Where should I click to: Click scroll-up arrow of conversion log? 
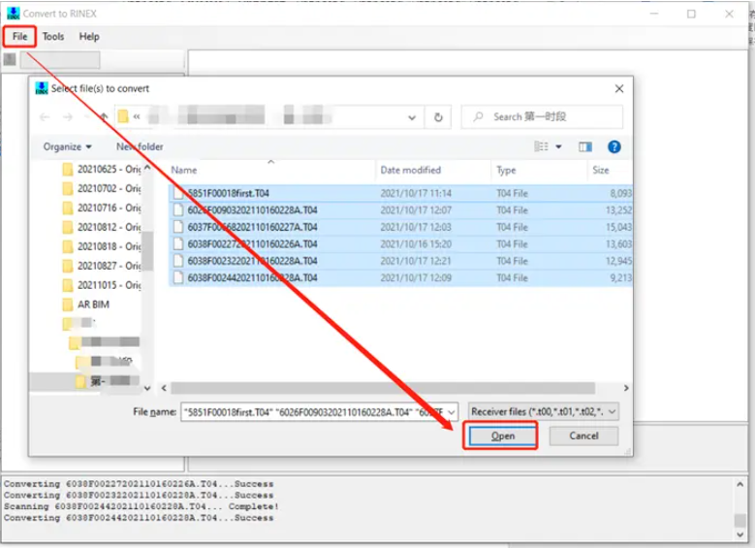pyautogui.click(x=740, y=484)
